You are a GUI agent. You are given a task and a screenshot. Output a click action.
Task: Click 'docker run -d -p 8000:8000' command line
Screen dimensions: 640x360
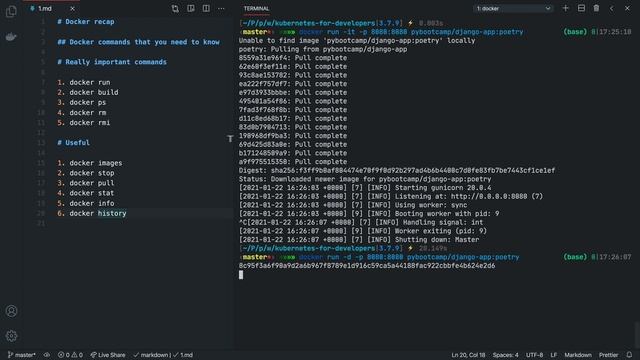tap(409, 257)
